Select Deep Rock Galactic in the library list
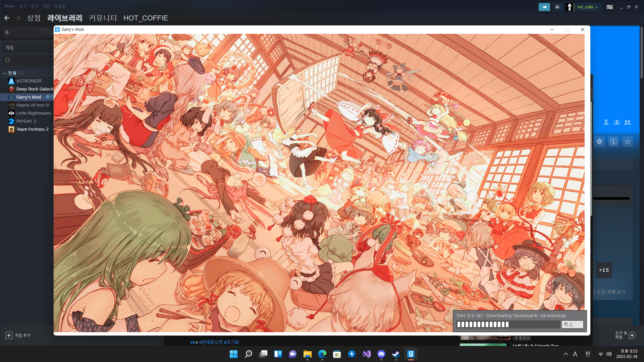This screenshot has height=362, width=644. pos(35,89)
